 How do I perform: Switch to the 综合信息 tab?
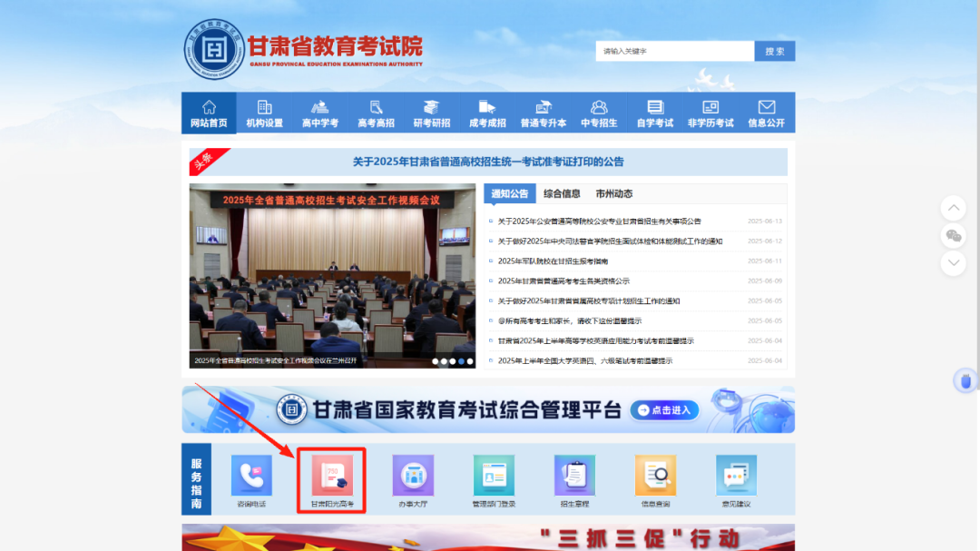point(562,193)
